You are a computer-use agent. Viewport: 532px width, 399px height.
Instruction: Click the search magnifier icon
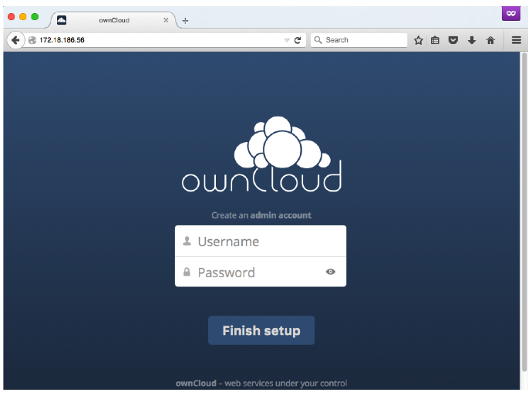pos(318,40)
